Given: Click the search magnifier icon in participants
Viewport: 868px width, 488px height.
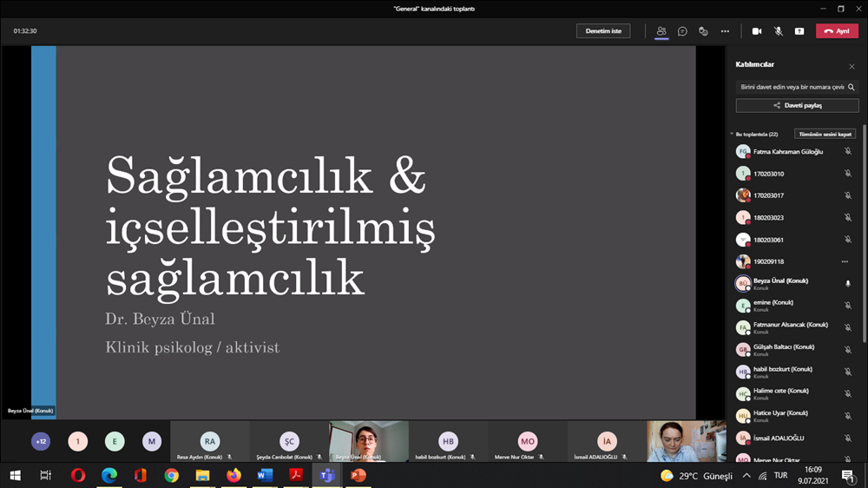Looking at the screenshot, I should coord(852,87).
